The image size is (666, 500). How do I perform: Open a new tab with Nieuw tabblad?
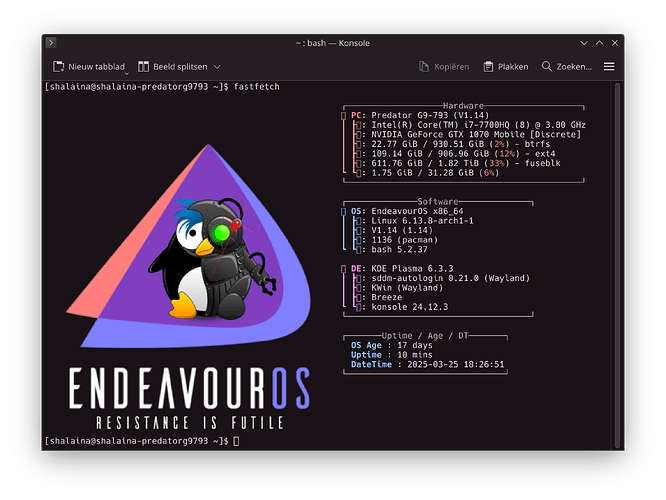[x=89, y=67]
